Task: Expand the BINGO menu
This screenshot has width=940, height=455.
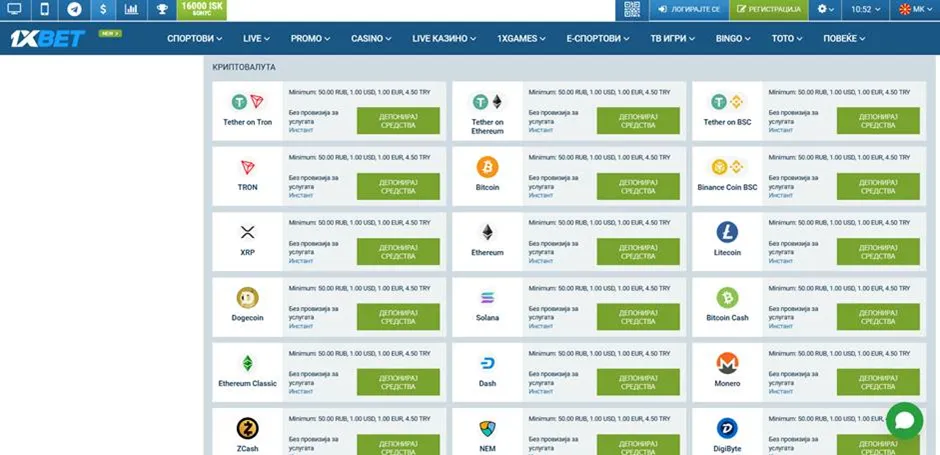Action: [733, 38]
